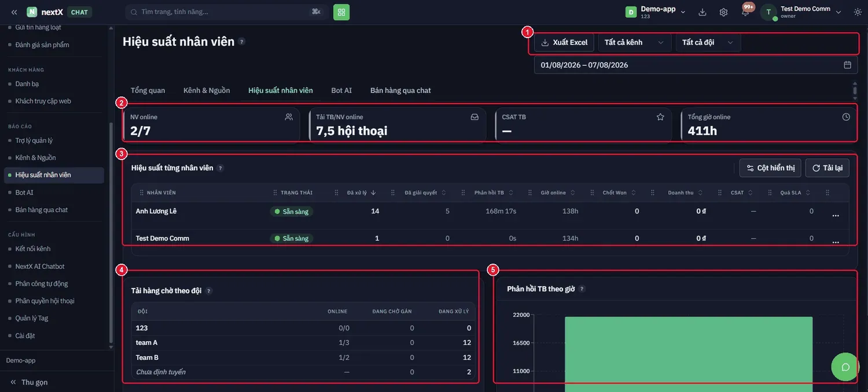Switch to the Tổng quan tab
The image size is (868, 392).
click(x=148, y=90)
